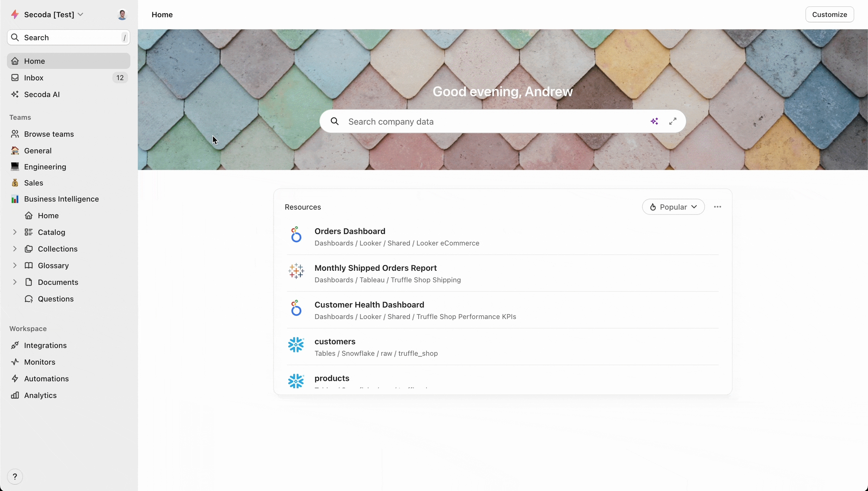Click the Customize button
Screen dimensions: 868x491
point(829,15)
